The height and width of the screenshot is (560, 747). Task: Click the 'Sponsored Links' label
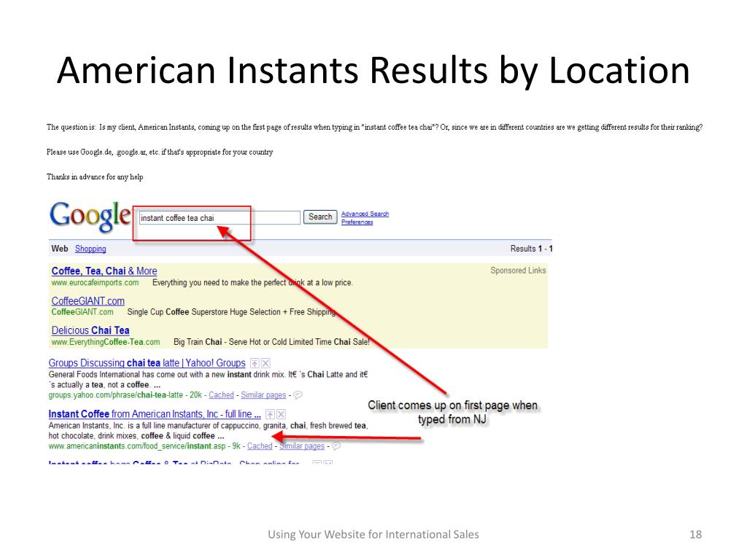(519, 271)
